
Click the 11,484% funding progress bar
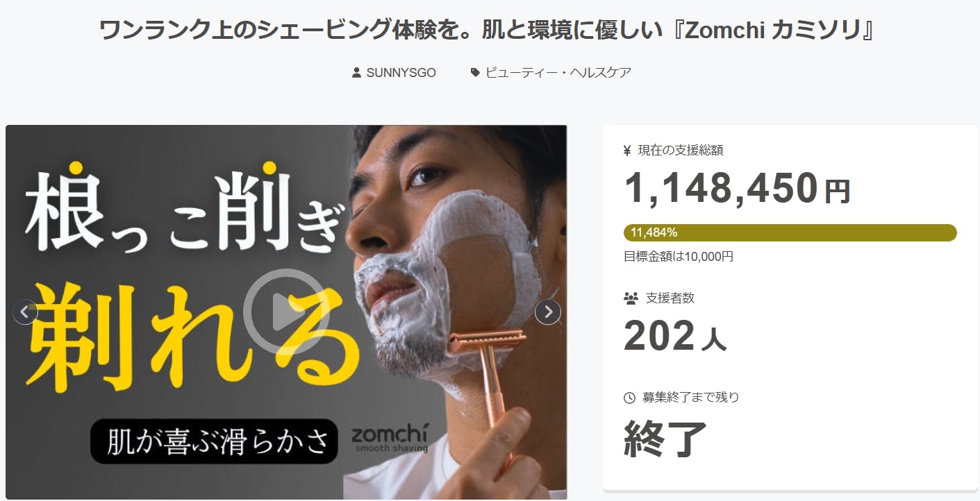(x=790, y=232)
